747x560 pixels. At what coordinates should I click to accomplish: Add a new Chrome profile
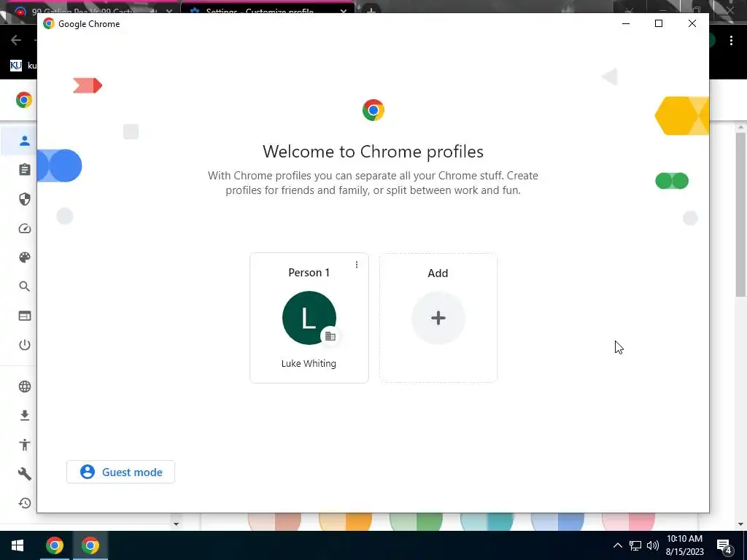coord(438,318)
